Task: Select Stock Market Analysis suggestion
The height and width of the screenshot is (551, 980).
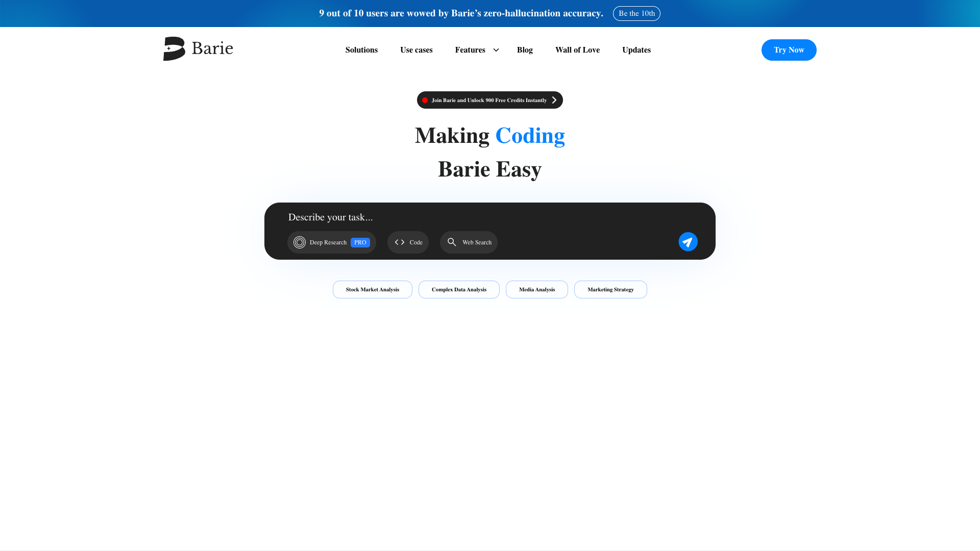Action: click(373, 289)
